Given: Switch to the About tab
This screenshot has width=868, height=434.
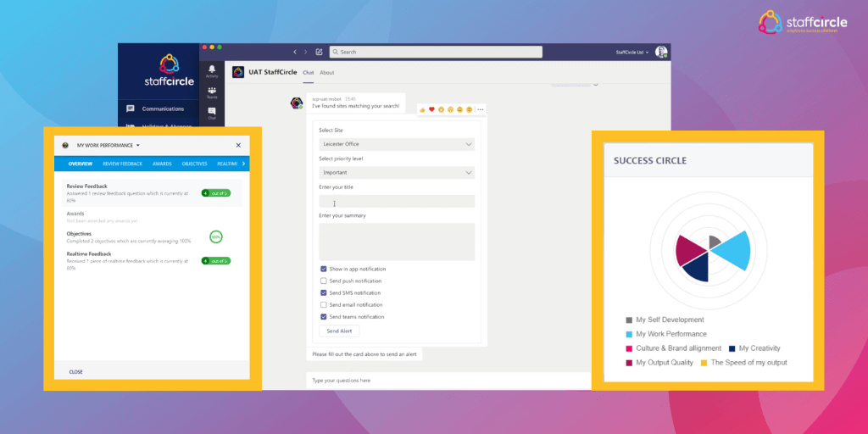Looking at the screenshot, I should (x=327, y=73).
